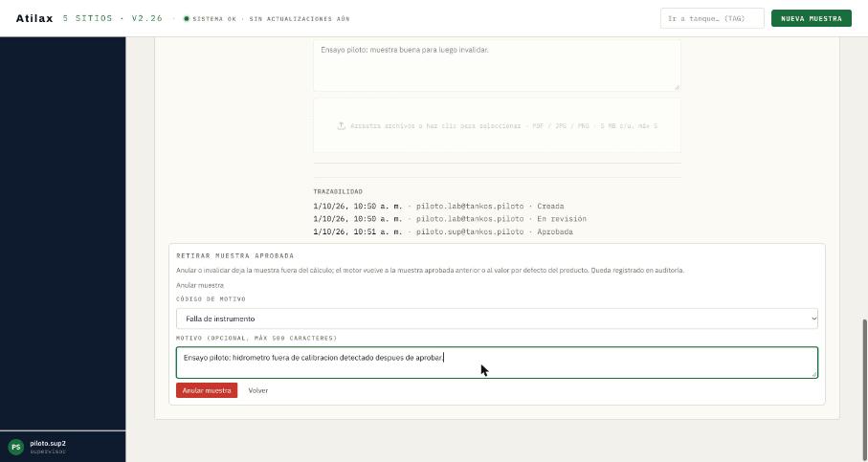Image resolution: width=868 pixels, height=462 pixels.
Task: Focus the 'Ir a tanque' search field
Action: point(712,18)
